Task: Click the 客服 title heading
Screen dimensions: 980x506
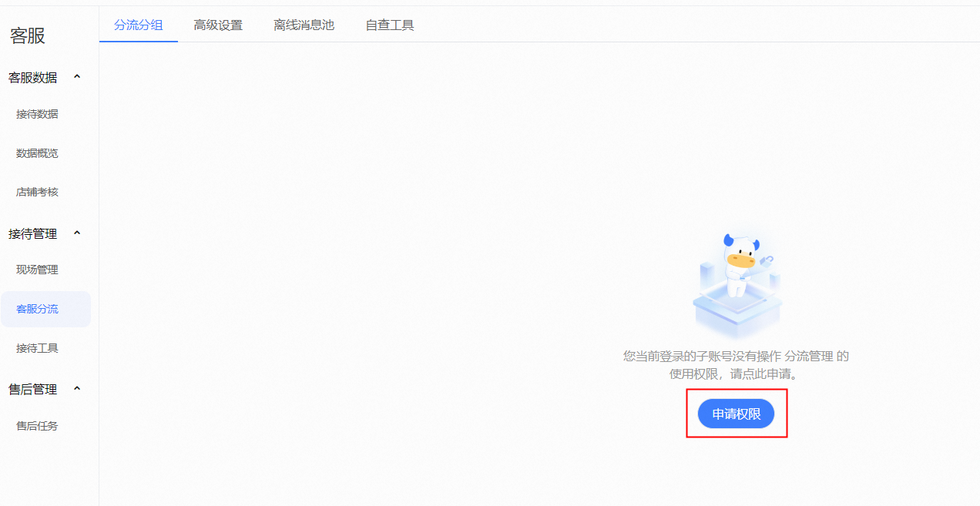Action: click(x=28, y=35)
